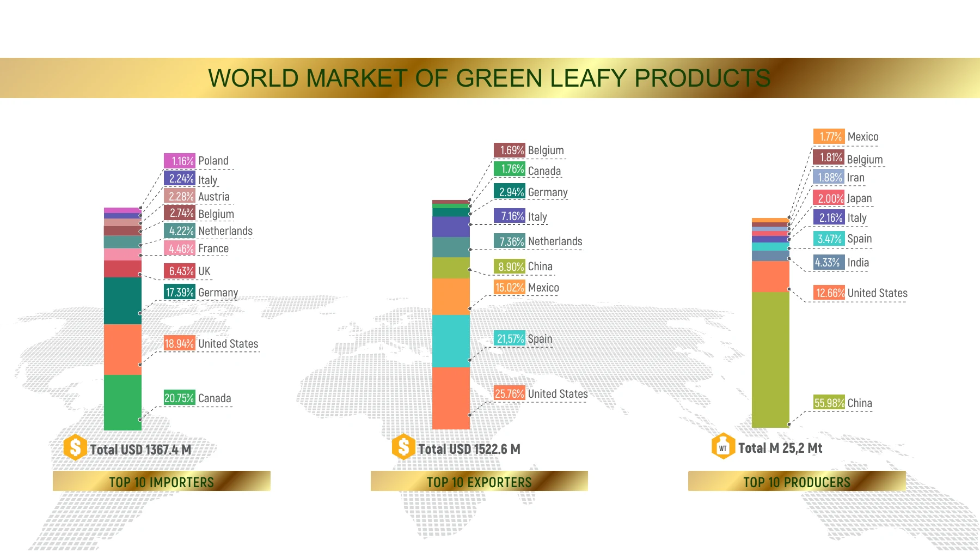980x552 pixels.
Task: Click the olive China segment in producers bar
Action: click(x=770, y=360)
